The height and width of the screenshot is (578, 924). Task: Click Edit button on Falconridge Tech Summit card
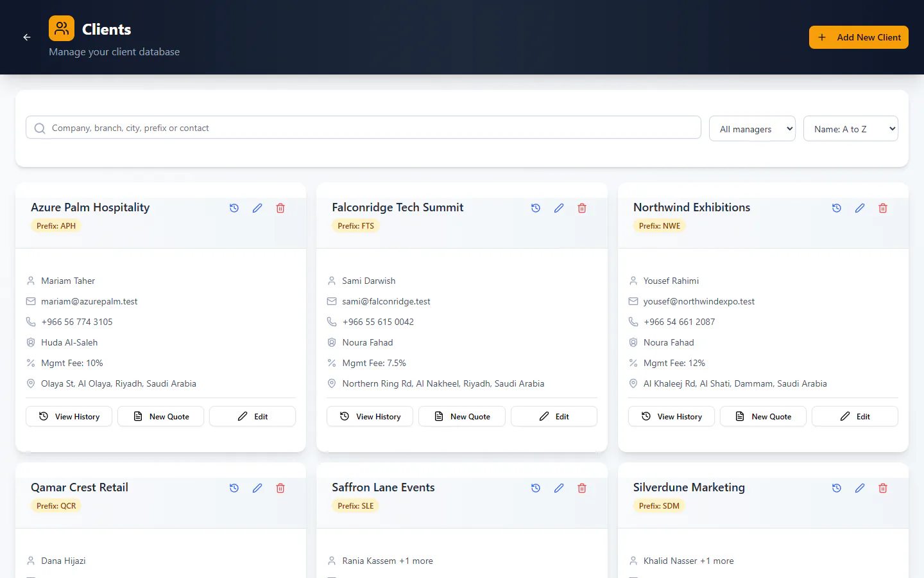pyautogui.click(x=554, y=416)
